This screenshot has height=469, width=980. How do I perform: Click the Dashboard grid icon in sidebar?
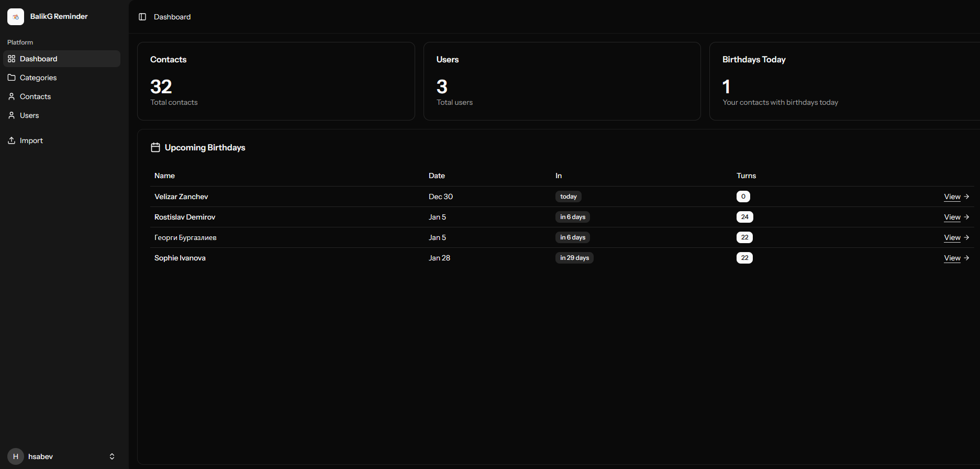(x=12, y=59)
